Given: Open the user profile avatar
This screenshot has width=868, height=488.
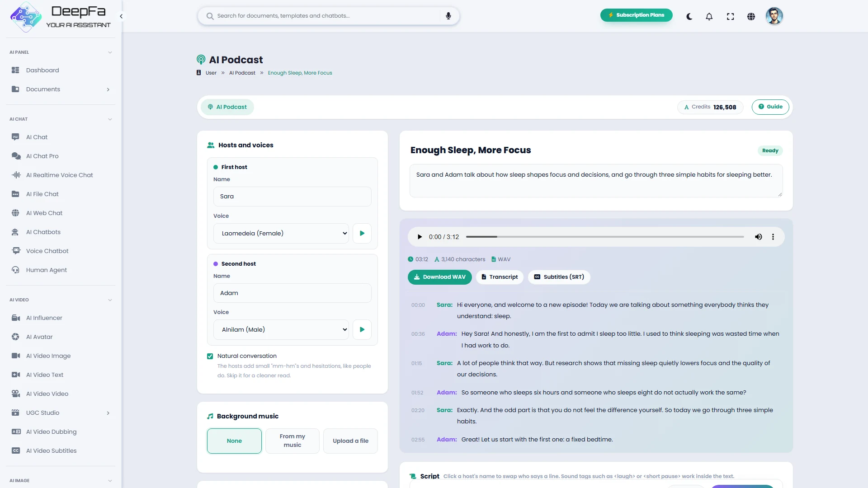Looking at the screenshot, I should (x=774, y=16).
